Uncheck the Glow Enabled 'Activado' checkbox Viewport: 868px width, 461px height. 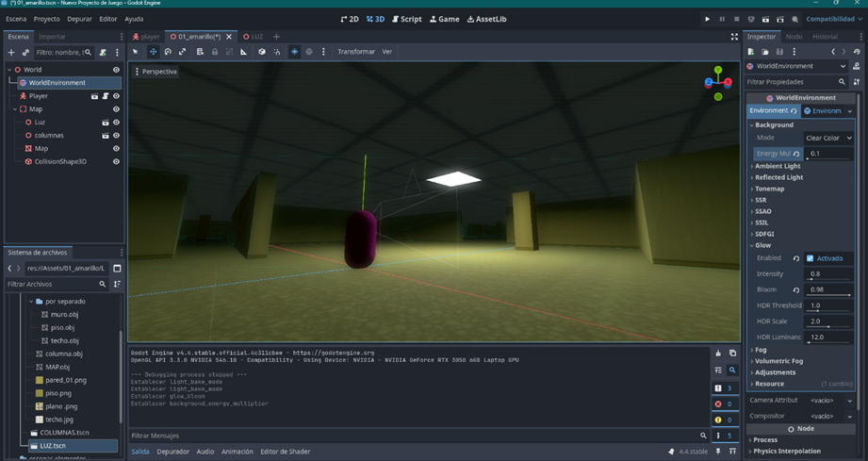[810, 258]
